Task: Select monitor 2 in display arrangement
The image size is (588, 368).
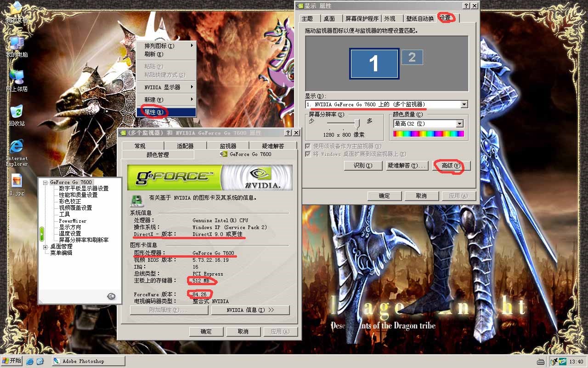Action: (412, 57)
